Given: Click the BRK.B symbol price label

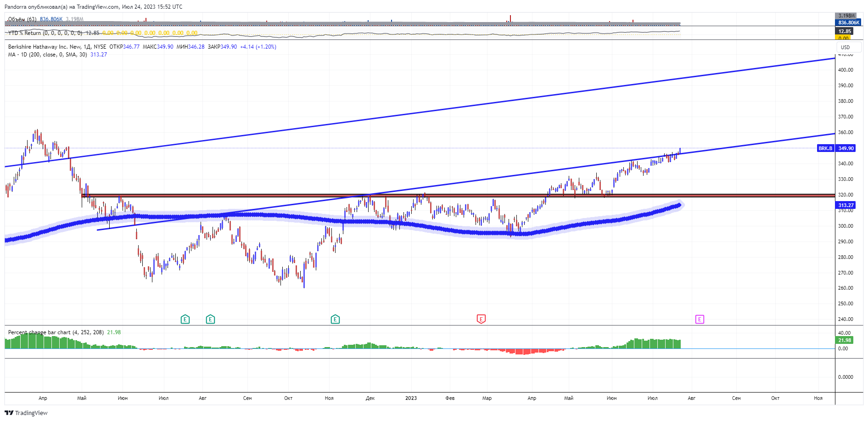Looking at the screenshot, I should (825, 148).
